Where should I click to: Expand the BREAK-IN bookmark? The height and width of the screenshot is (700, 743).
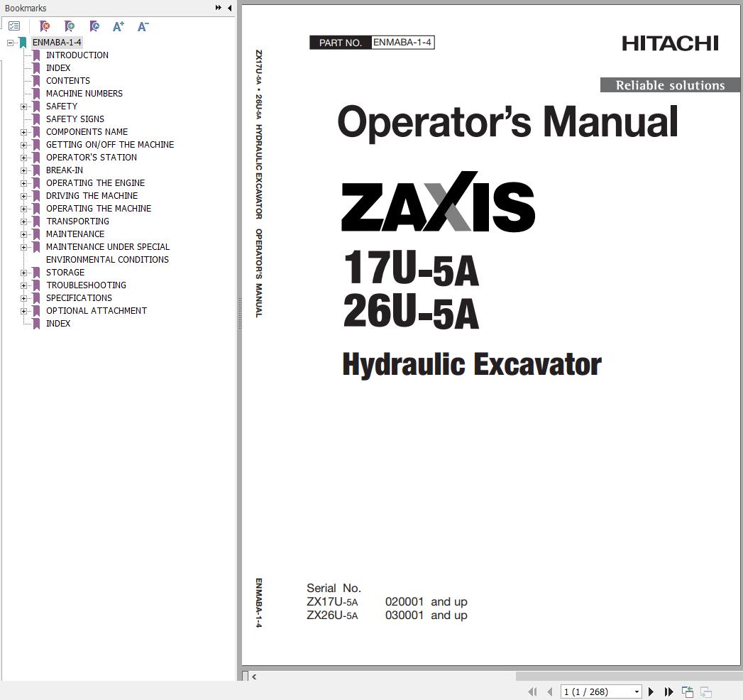click(x=23, y=170)
